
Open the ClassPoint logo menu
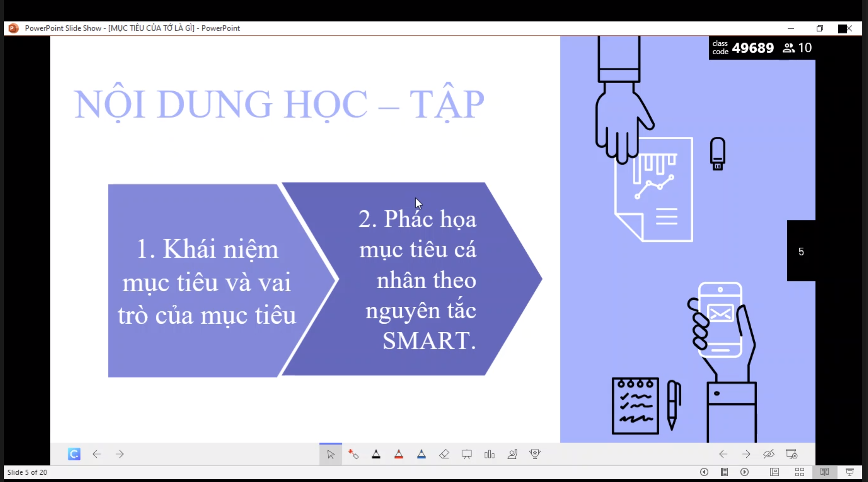pos(74,454)
